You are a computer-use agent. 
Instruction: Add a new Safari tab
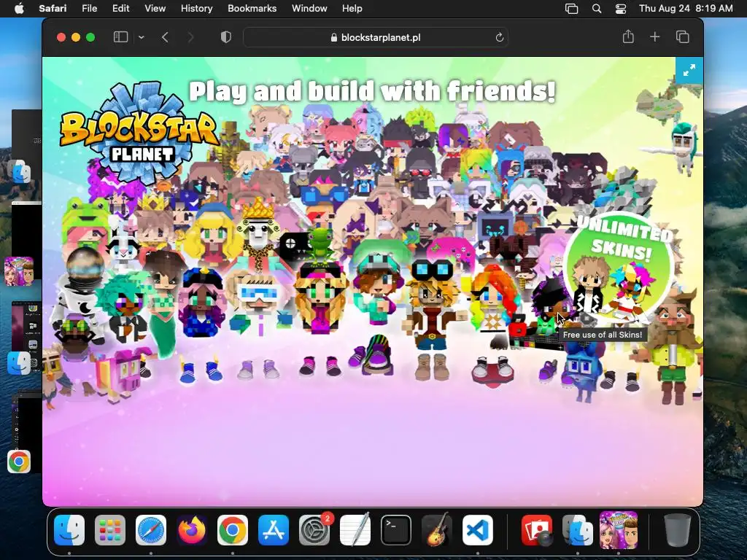click(655, 36)
